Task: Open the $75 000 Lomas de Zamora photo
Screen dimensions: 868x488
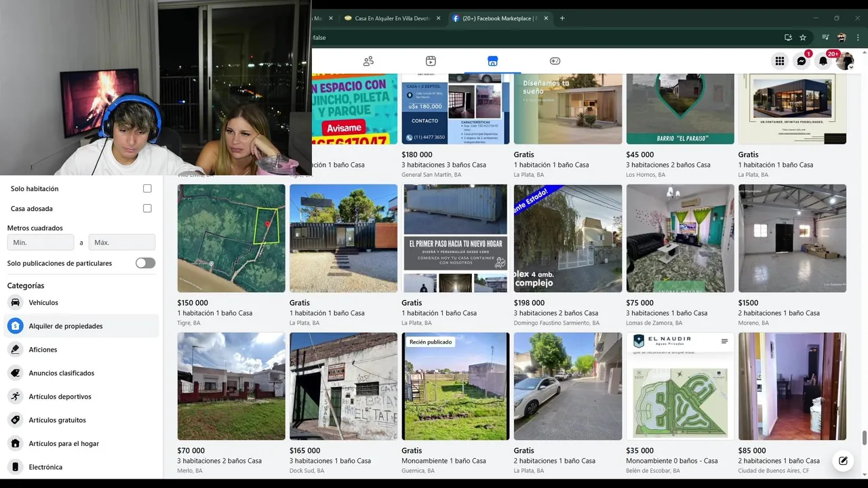Action: (680, 239)
